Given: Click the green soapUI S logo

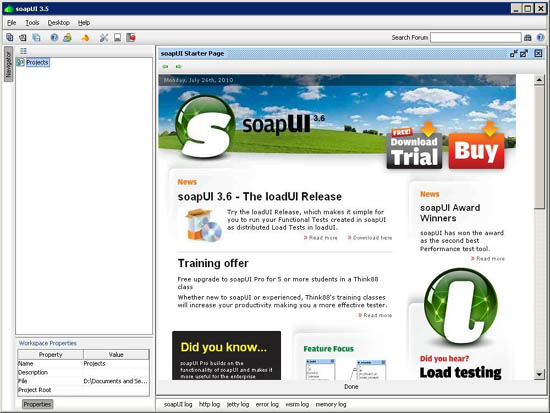Looking at the screenshot, I should [x=204, y=127].
